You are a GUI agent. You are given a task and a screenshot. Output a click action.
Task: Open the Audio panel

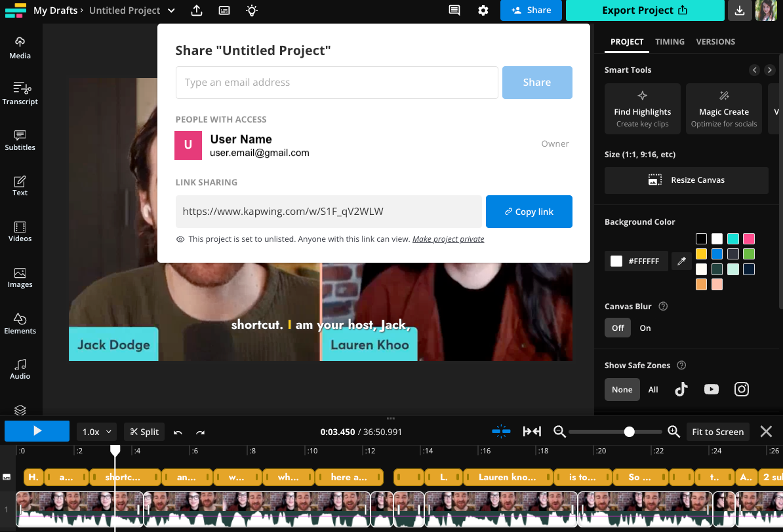pos(20,369)
